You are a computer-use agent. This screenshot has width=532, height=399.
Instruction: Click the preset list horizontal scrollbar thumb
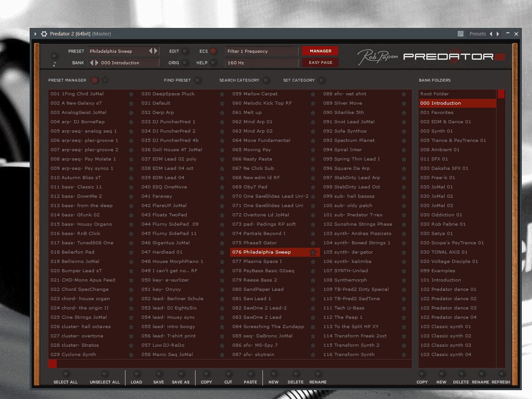point(52,364)
